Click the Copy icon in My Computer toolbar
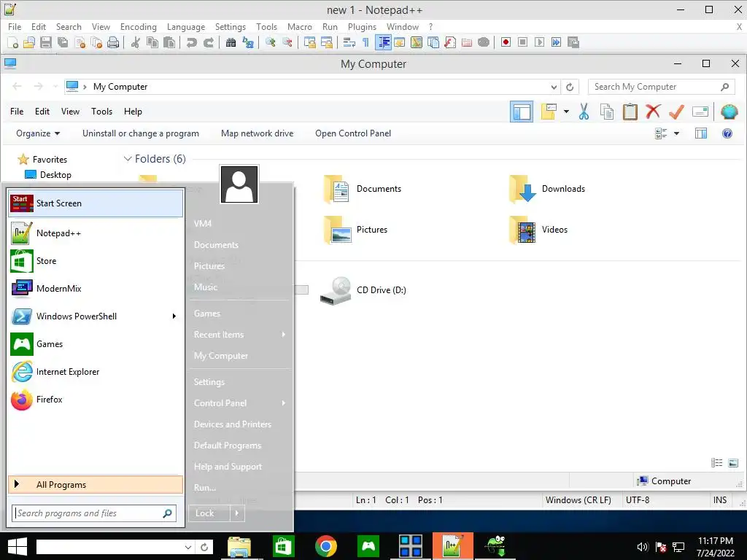This screenshot has width=747, height=560. coord(607,112)
